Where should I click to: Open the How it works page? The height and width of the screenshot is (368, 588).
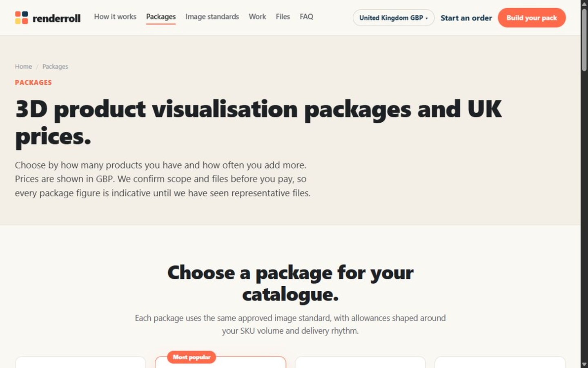pos(115,17)
